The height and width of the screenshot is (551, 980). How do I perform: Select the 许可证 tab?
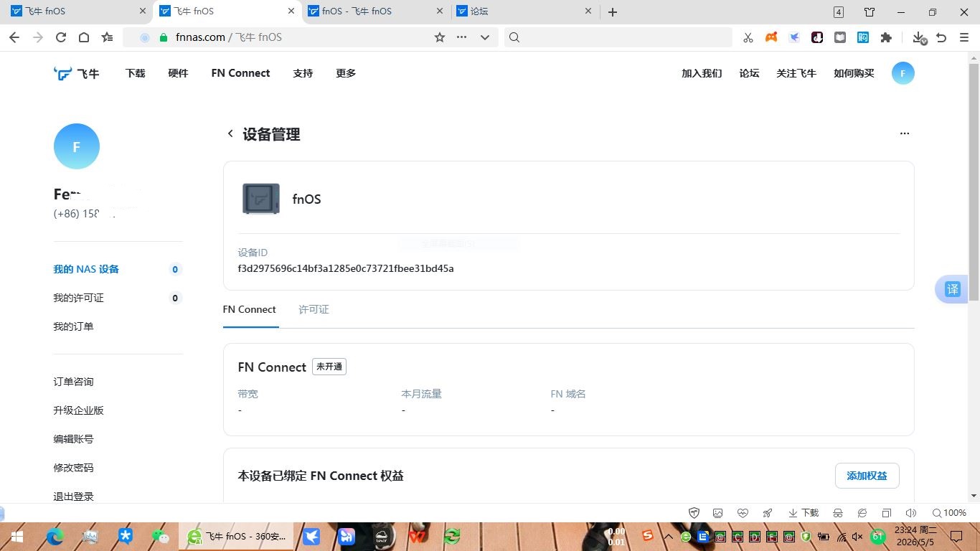click(x=314, y=309)
